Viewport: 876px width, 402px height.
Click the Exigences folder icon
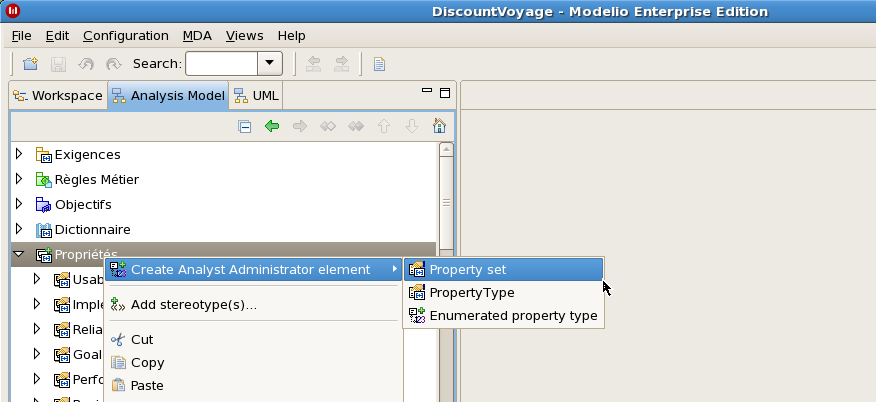(44, 155)
